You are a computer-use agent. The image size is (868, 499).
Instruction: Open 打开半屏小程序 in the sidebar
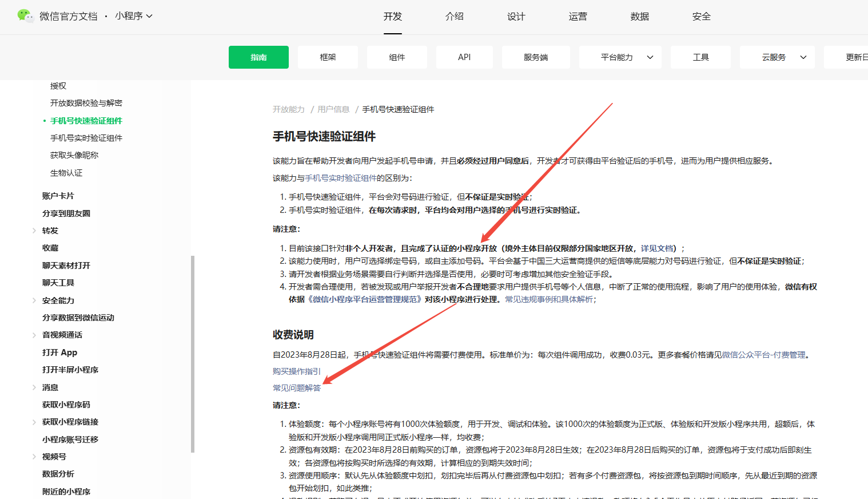70,370
